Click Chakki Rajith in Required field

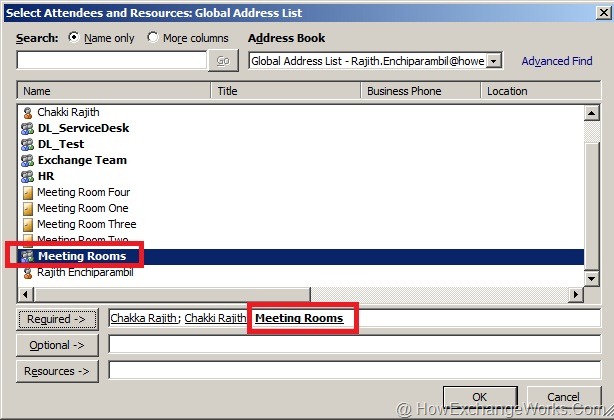215,318
